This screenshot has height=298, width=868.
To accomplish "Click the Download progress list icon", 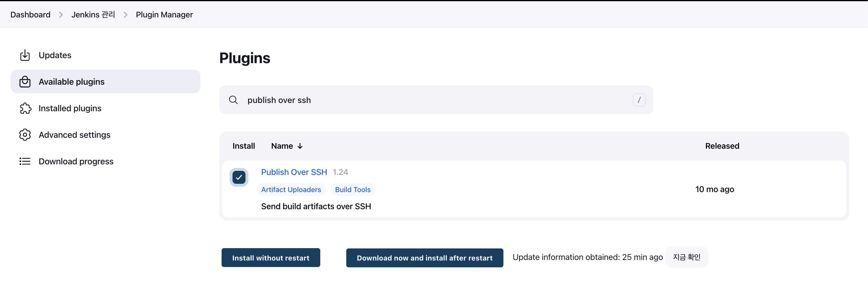I will coord(25,161).
